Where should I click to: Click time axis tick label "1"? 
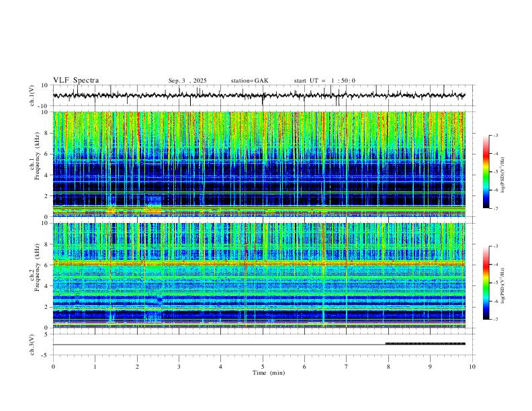click(x=95, y=367)
